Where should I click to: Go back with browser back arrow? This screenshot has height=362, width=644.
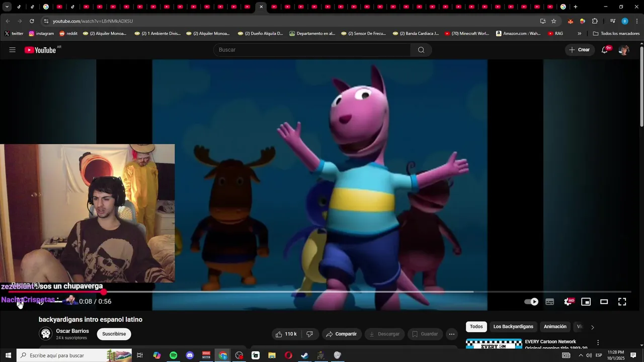(x=8, y=21)
